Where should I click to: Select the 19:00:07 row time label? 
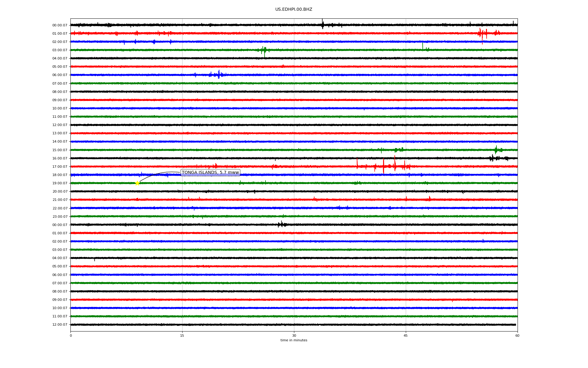point(60,183)
